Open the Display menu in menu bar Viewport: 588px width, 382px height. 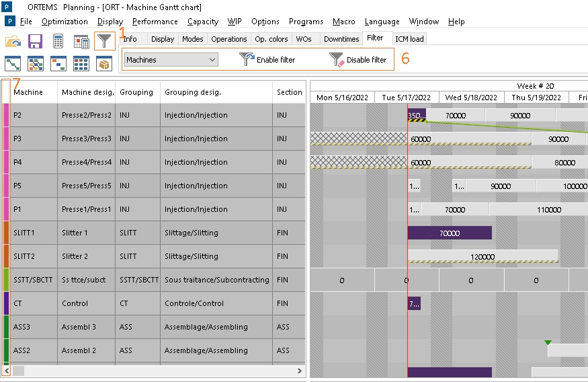[110, 22]
